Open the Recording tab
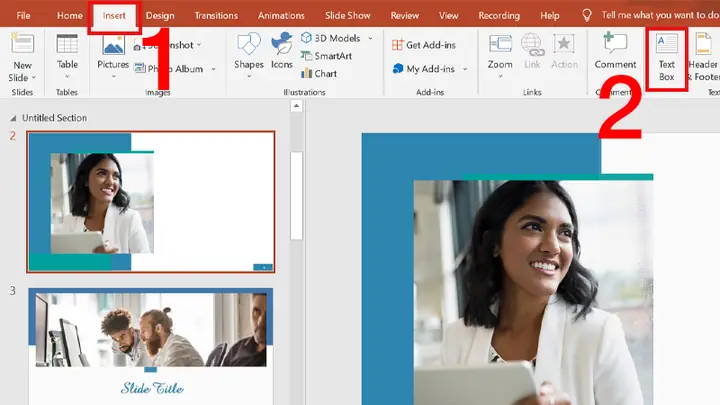Screen dimensions: 720x405 click(499, 16)
